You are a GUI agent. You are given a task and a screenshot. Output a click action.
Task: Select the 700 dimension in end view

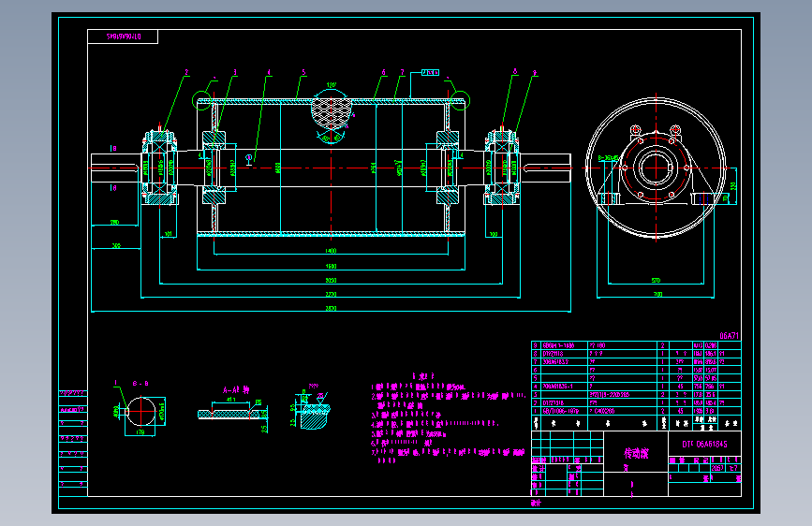(x=657, y=295)
